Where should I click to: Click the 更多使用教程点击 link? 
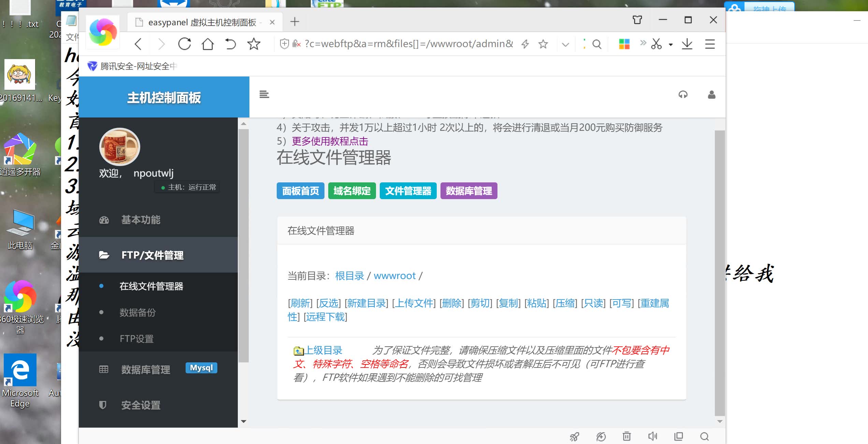[x=330, y=141]
